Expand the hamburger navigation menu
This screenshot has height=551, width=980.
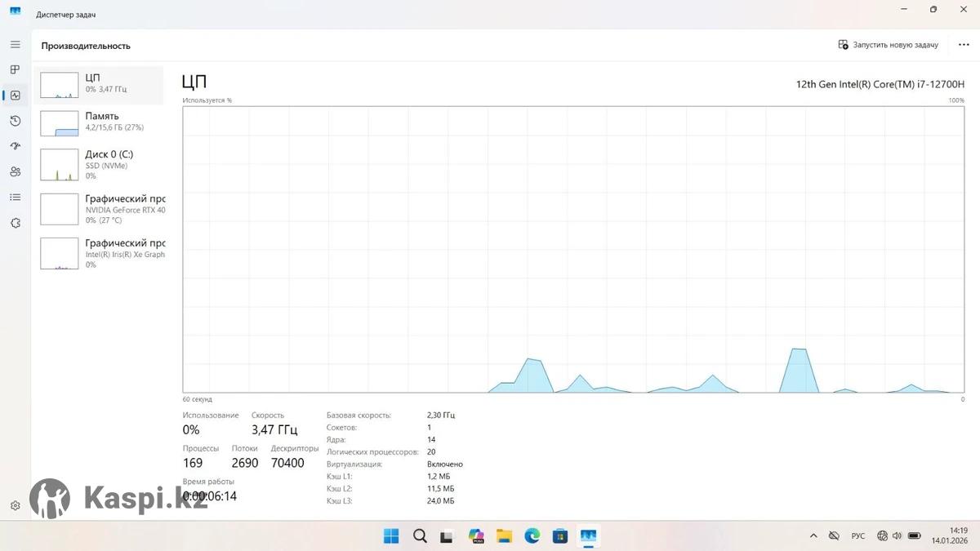[15, 44]
